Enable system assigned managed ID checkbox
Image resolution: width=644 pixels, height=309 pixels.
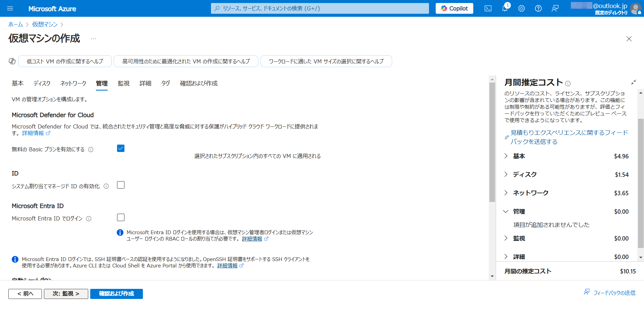tap(121, 185)
